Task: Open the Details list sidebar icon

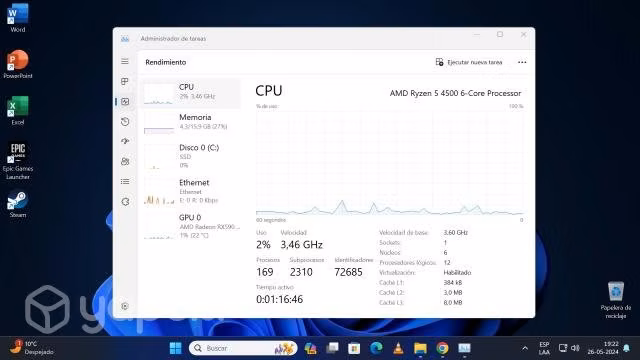Action: pyautogui.click(x=125, y=181)
